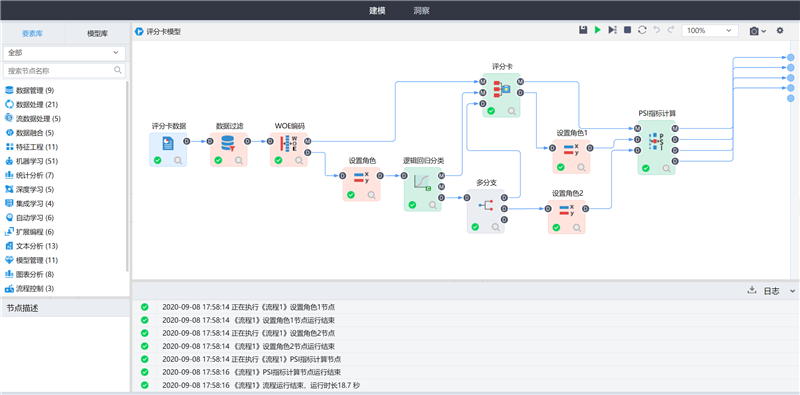This screenshot has height=395, width=800.
Task: Stop execution with the square stop icon
Action: point(628,31)
